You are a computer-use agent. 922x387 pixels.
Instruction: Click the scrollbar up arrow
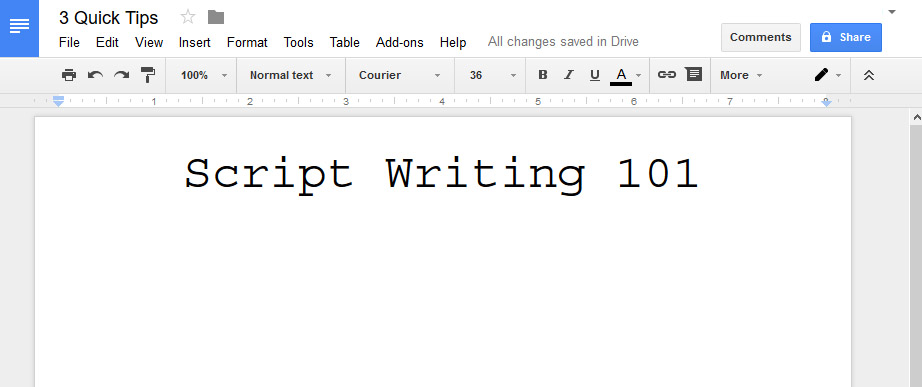point(916,118)
